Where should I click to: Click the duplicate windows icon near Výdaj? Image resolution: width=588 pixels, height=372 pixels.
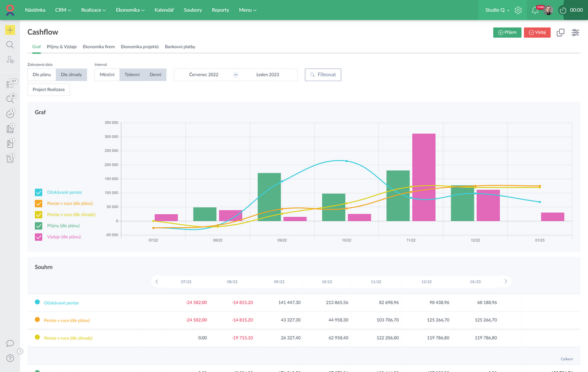pos(560,32)
